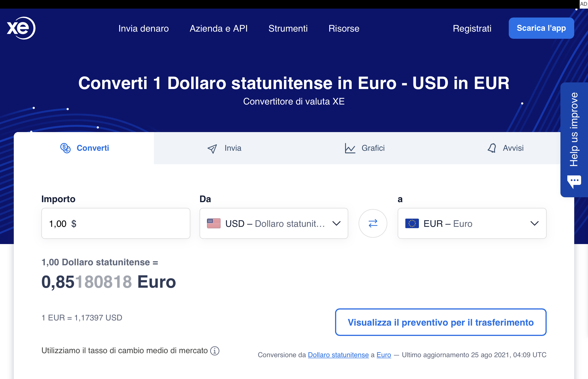
Task: Click the EU flag icon
Action: click(412, 223)
